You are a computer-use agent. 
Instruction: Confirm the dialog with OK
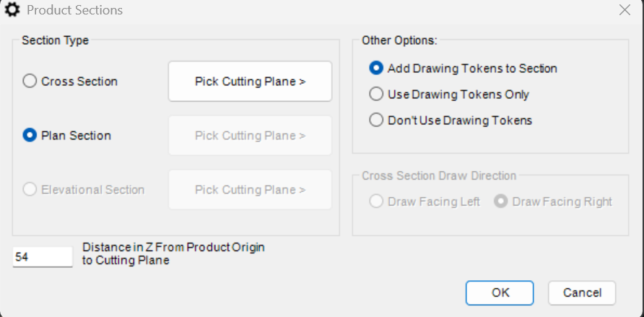pos(500,292)
